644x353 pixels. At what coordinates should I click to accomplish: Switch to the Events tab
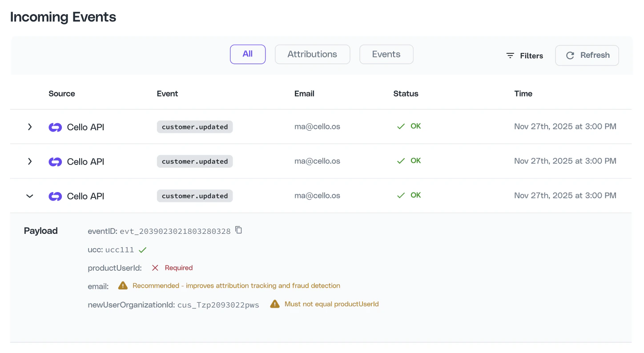pyautogui.click(x=386, y=54)
